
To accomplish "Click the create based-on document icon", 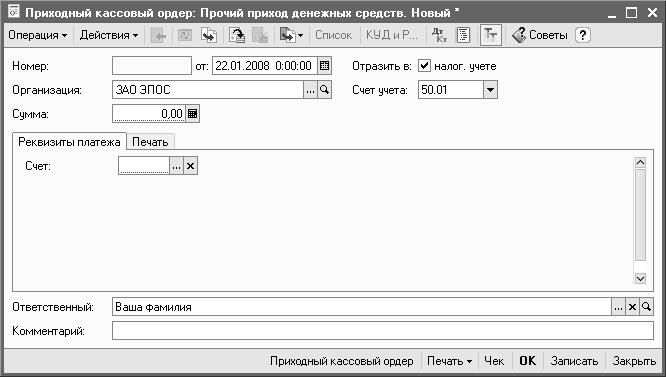I will click(287, 35).
